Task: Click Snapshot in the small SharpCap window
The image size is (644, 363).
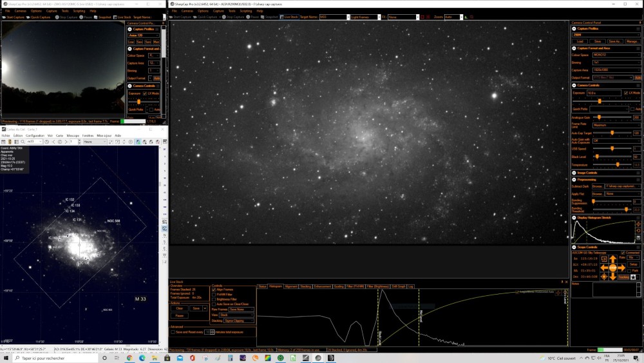Action: [x=102, y=17]
